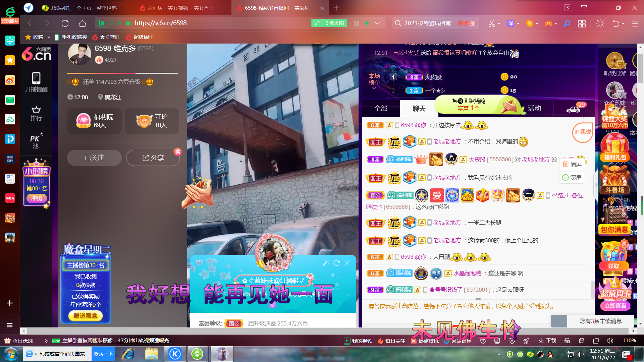Open the game controller toolbar icon
Image resolution: width=644 pixels, height=362 pixels.
point(548,23)
